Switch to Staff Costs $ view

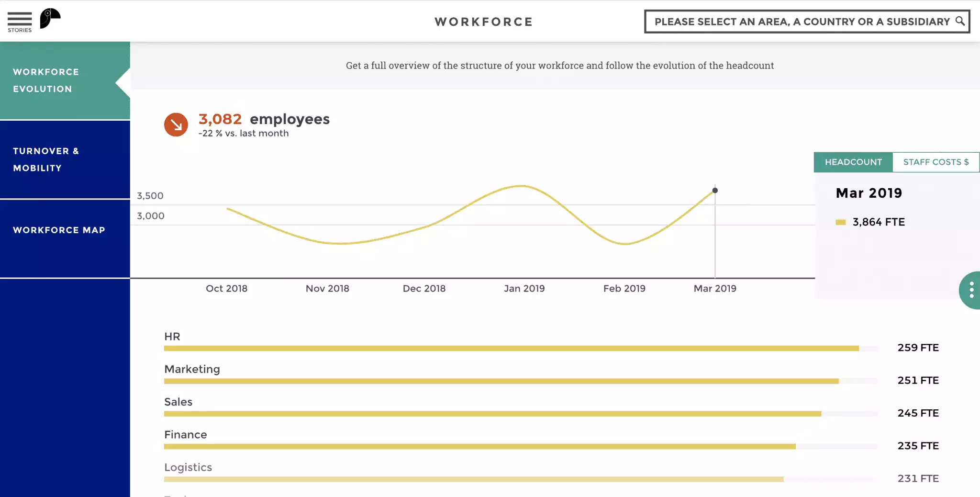935,162
